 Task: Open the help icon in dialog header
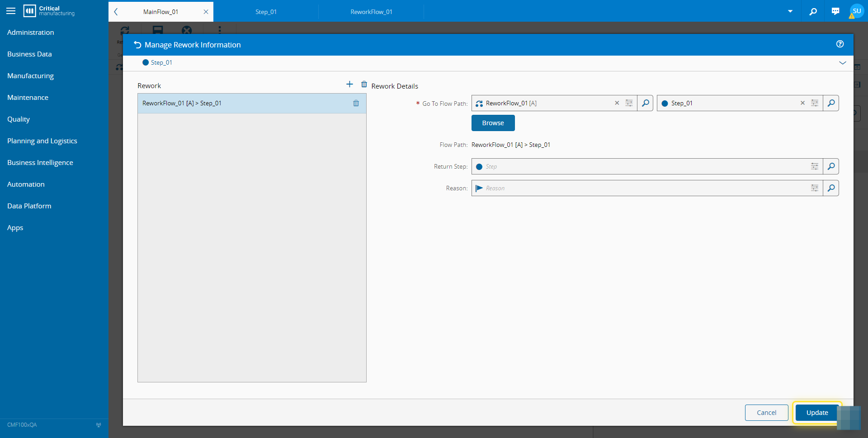[840, 44]
